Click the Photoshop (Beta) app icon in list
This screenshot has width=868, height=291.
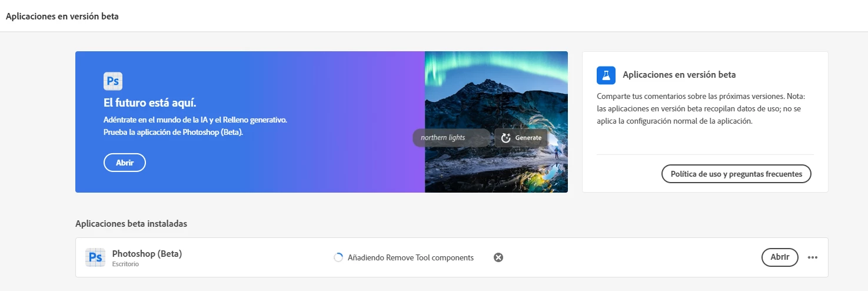(95, 257)
